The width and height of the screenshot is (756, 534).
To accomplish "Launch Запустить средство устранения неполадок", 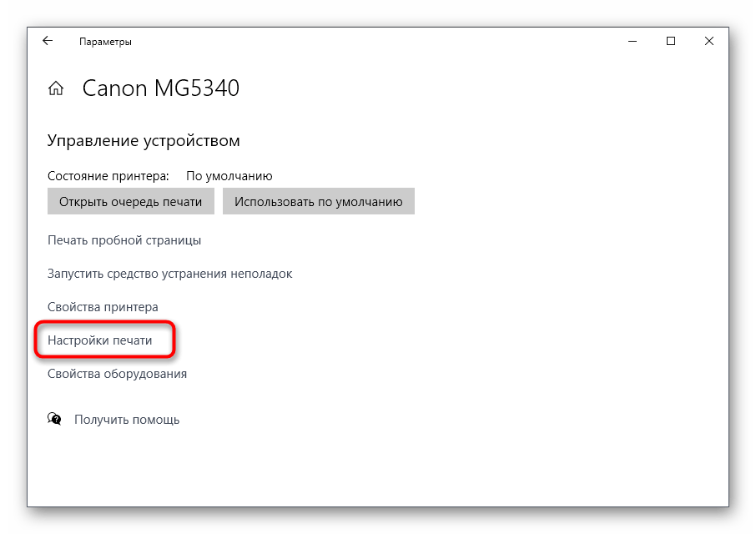I will click(170, 274).
